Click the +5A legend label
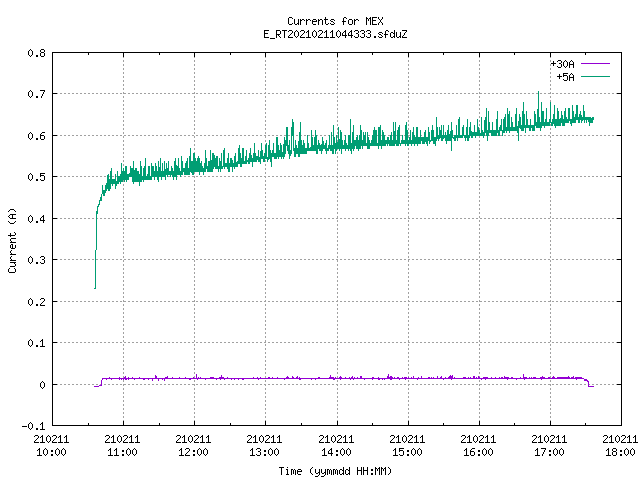 [565, 77]
